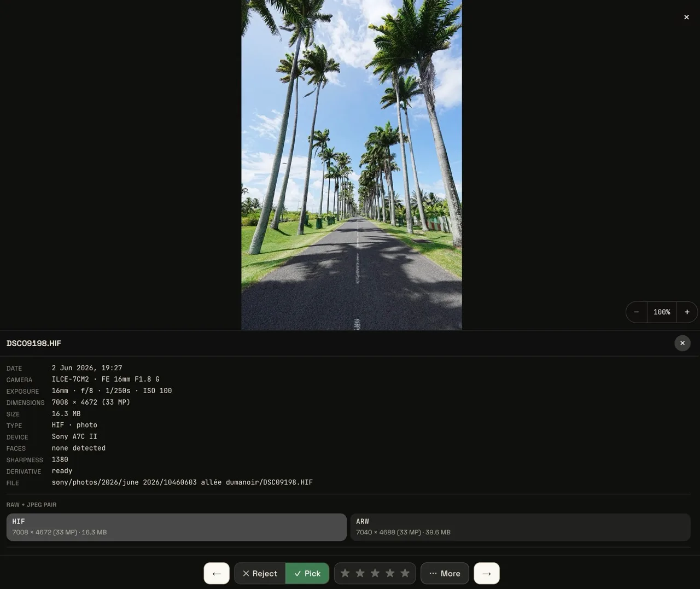
Task: Open the More actions menu
Action: (445, 573)
